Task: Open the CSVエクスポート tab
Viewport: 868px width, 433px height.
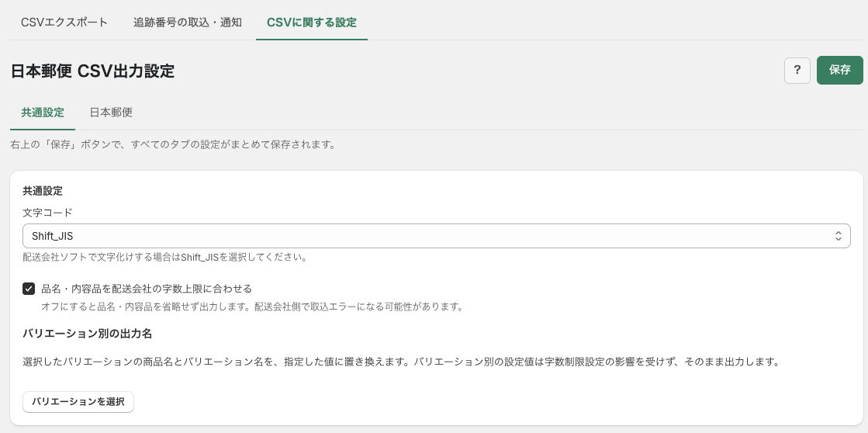Action: click(x=64, y=23)
